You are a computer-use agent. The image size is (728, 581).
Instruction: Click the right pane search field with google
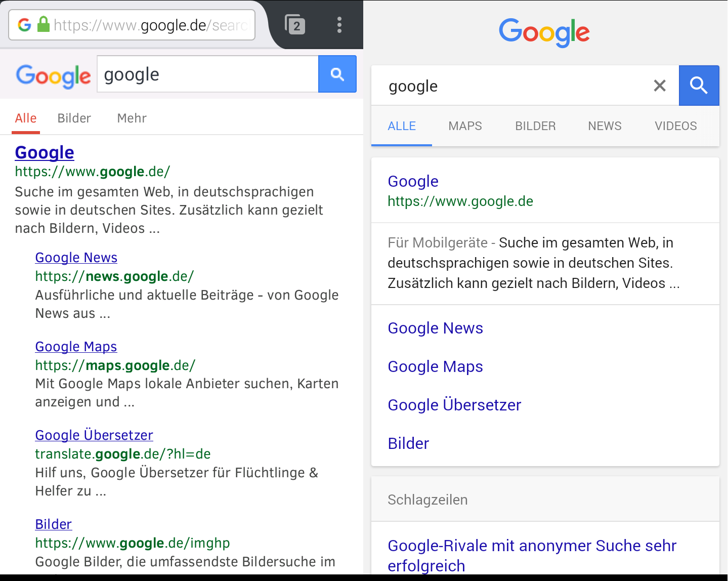[516, 86]
